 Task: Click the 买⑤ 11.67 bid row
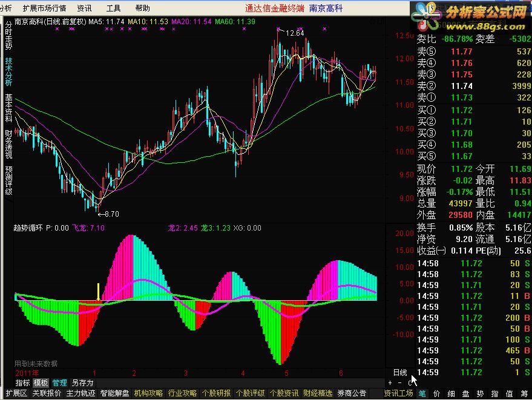click(474, 156)
